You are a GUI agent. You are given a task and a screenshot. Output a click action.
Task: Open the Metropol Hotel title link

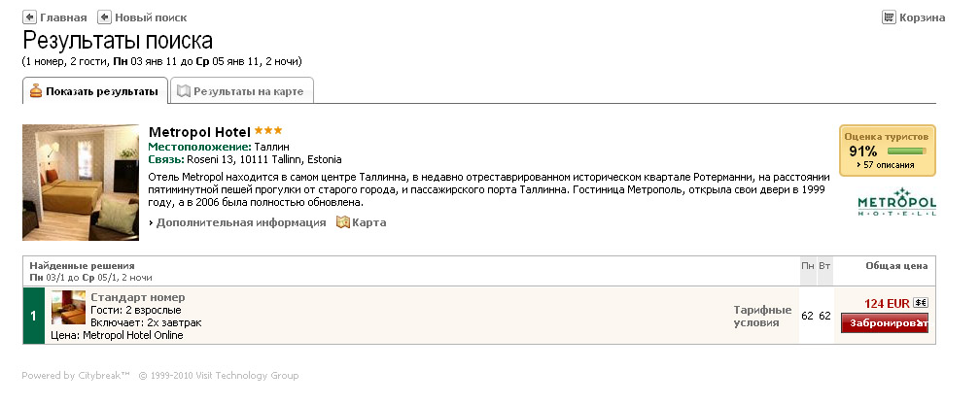pyautogui.click(x=199, y=132)
